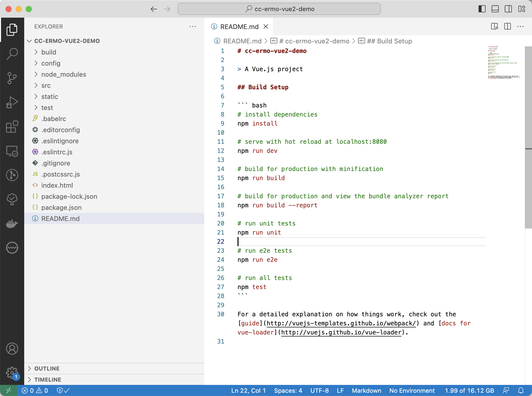Open package-lock.json file

114,196
